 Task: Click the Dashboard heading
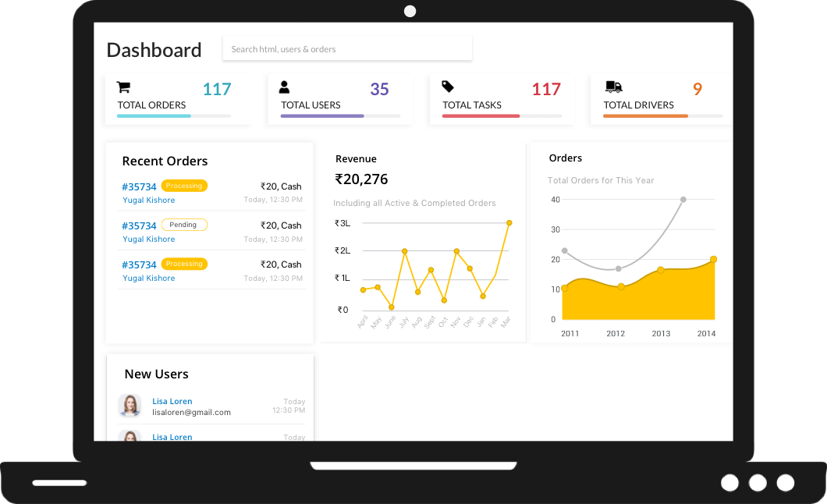pos(154,49)
